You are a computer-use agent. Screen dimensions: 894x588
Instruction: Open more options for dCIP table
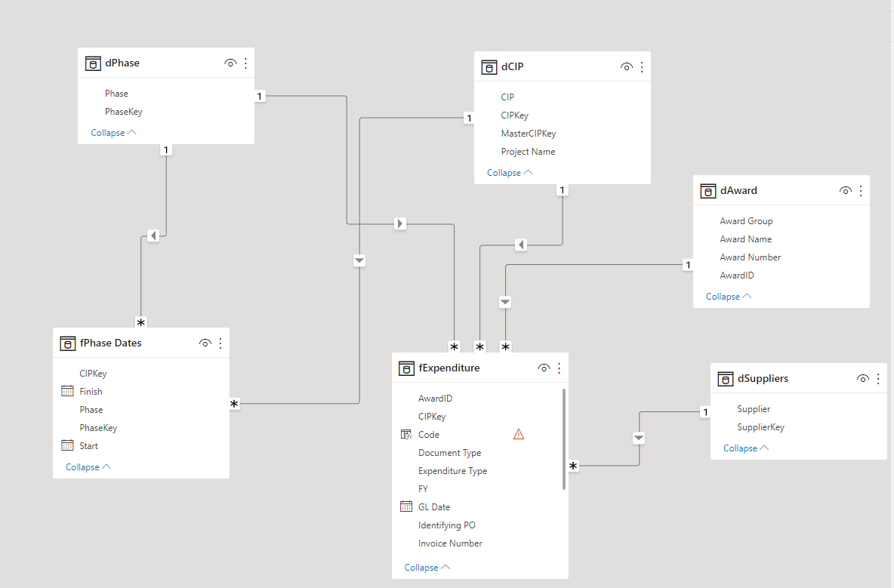click(x=642, y=67)
